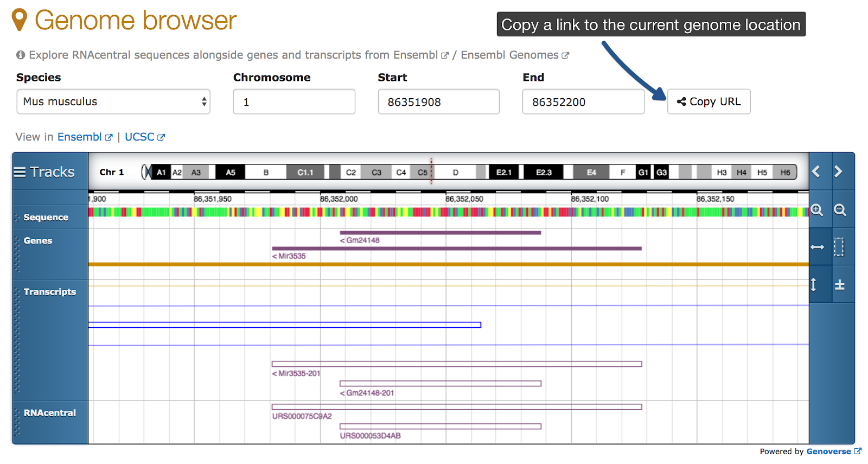Image resolution: width=868 pixels, height=464 pixels.
Task: Click the URS000075C9A2 RNAcentral entry
Action: coord(302,416)
